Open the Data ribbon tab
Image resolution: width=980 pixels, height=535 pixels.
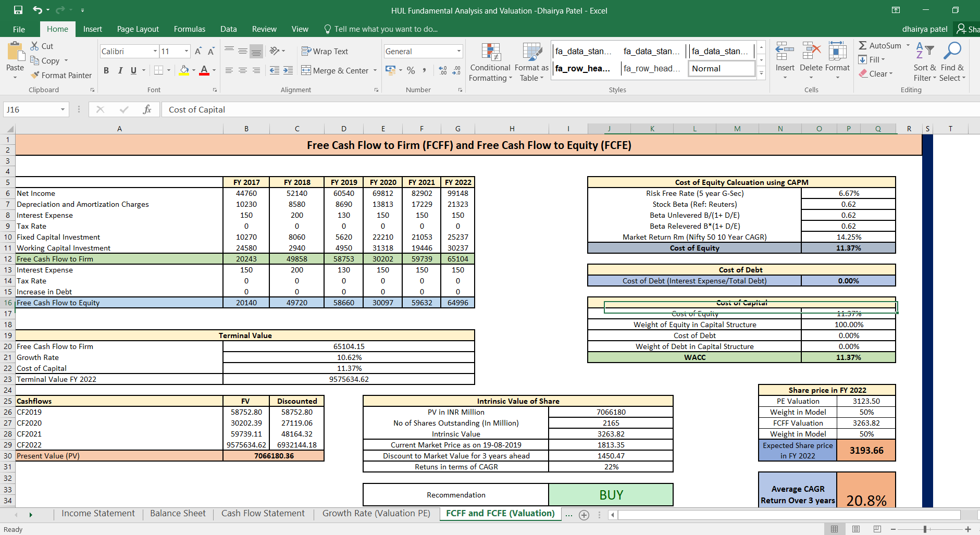pyautogui.click(x=229, y=29)
